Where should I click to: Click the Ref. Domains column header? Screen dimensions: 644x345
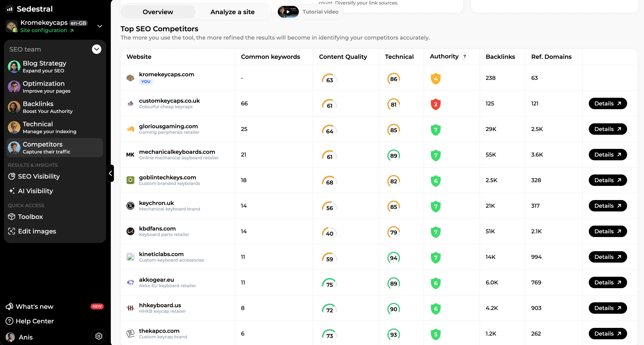[x=551, y=57]
